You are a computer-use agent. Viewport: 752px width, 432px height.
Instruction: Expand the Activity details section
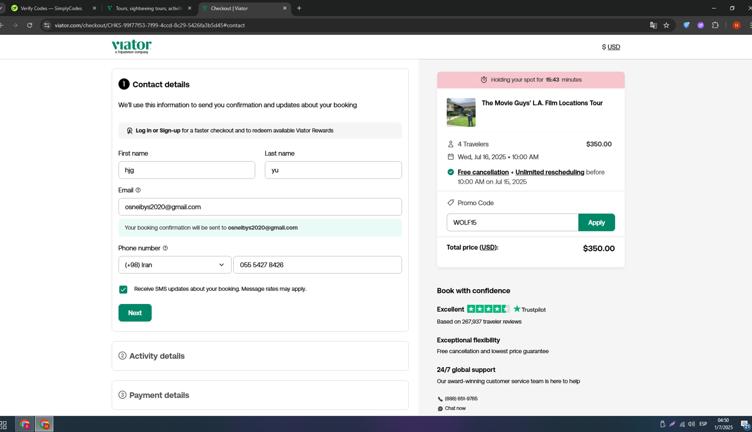pyautogui.click(x=260, y=356)
